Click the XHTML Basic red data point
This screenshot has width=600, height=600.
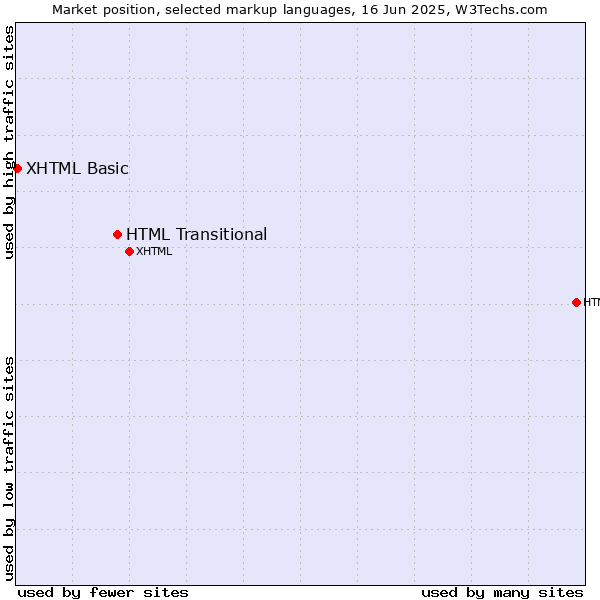tap(18, 168)
